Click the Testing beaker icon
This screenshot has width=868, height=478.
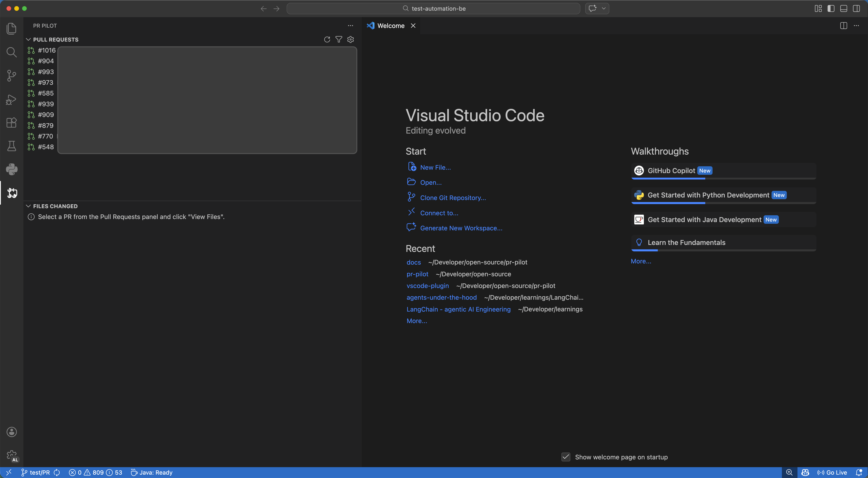pos(12,146)
